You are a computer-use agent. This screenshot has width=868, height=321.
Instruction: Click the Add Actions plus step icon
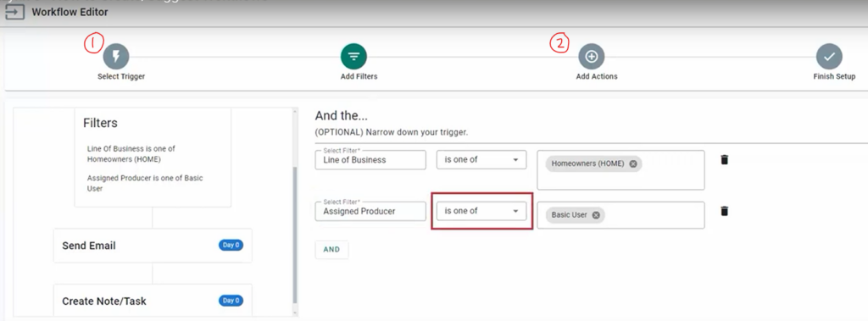click(591, 56)
